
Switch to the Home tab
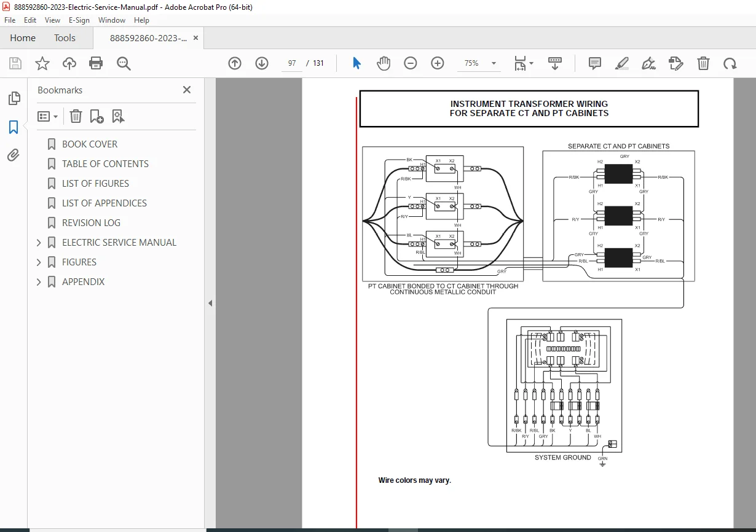pos(23,38)
